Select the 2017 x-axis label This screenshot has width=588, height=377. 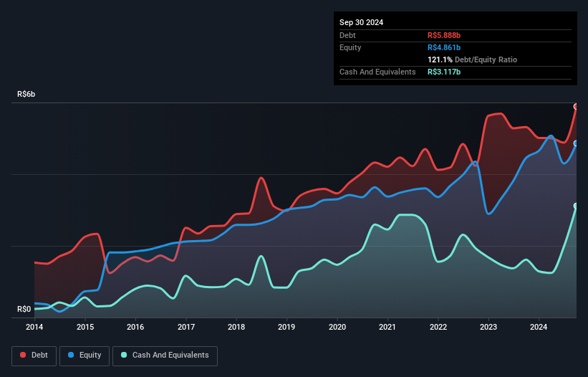pos(185,328)
